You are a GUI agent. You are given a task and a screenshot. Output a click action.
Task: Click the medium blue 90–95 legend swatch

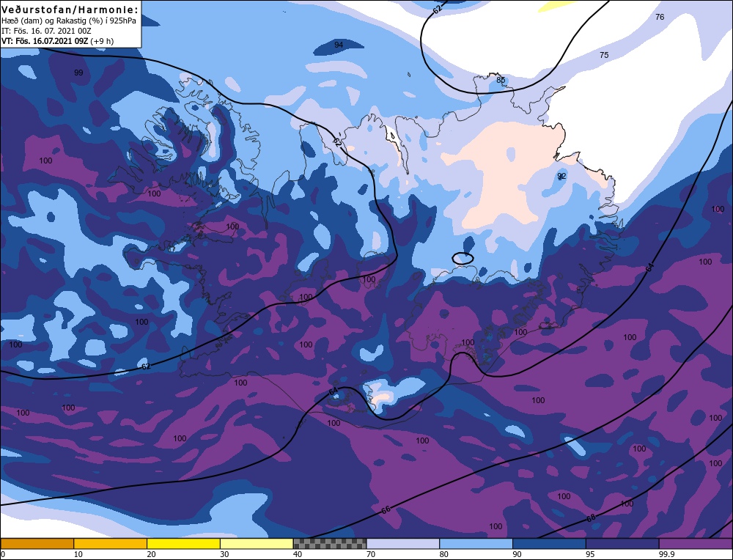pos(549,543)
